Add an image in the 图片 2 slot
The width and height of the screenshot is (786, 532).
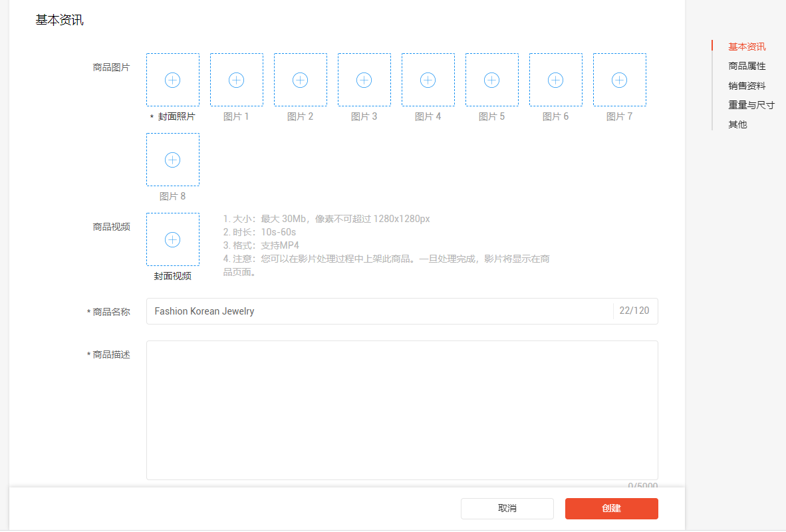click(x=300, y=79)
